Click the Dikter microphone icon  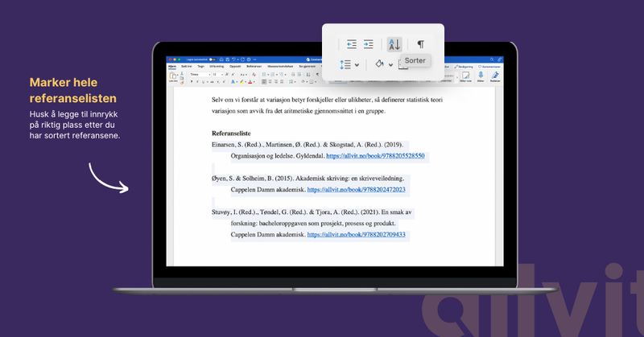click(x=481, y=75)
